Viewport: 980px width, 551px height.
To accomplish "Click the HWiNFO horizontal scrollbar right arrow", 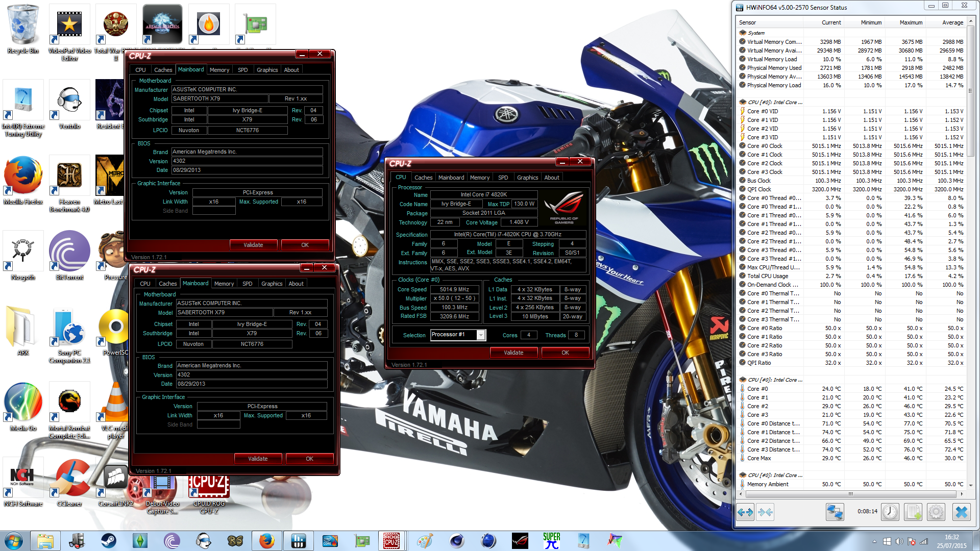I will [x=962, y=494].
